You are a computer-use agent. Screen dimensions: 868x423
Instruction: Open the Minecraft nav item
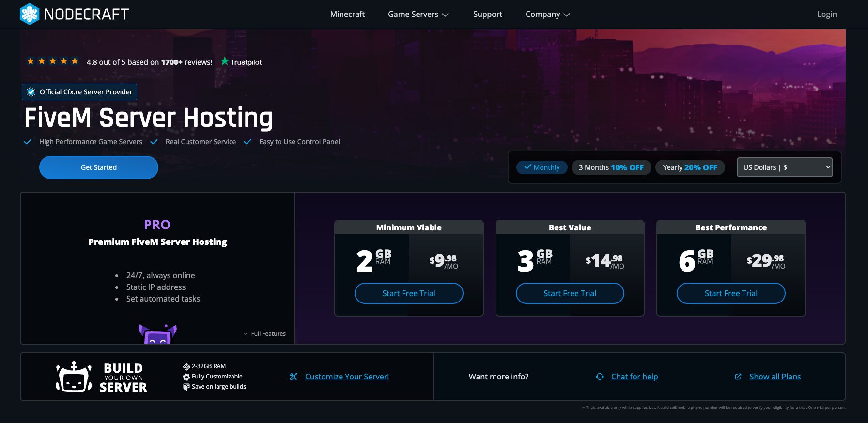pos(347,15)
